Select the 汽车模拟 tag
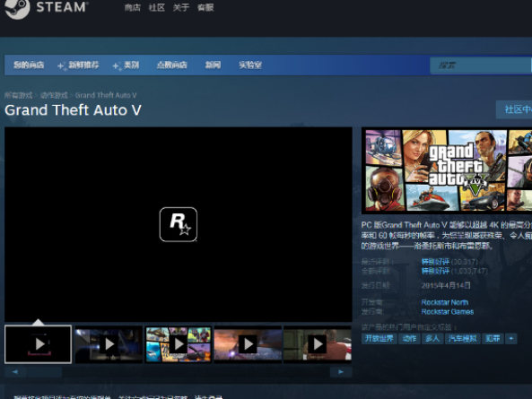Image resolution: width=532 pixels, height=399 pixels. pos(462,338)
